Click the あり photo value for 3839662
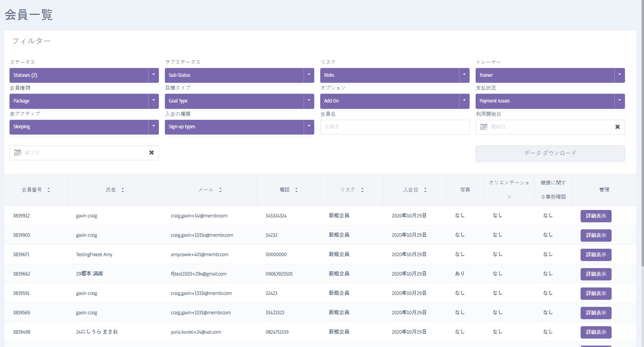644x347 pixels. [x=460, y=274]
